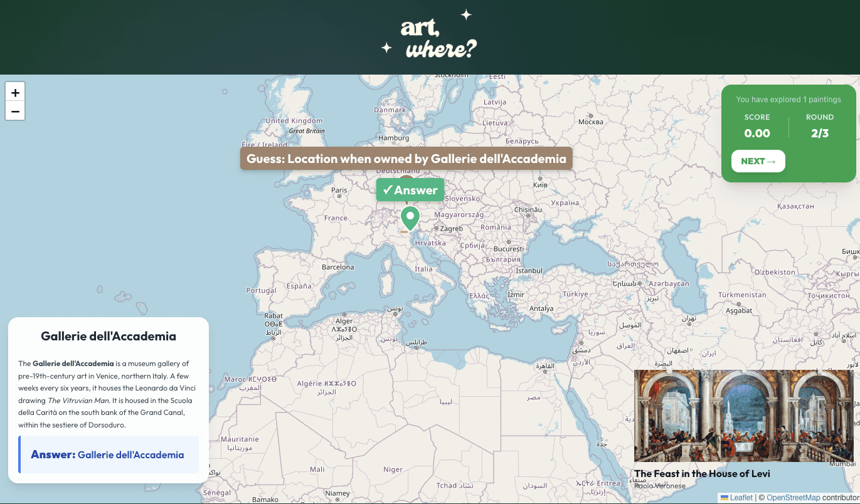Click the Gallerie dell'Accademia card heading
Screen dimensions: 860x504
pos(109,336)
